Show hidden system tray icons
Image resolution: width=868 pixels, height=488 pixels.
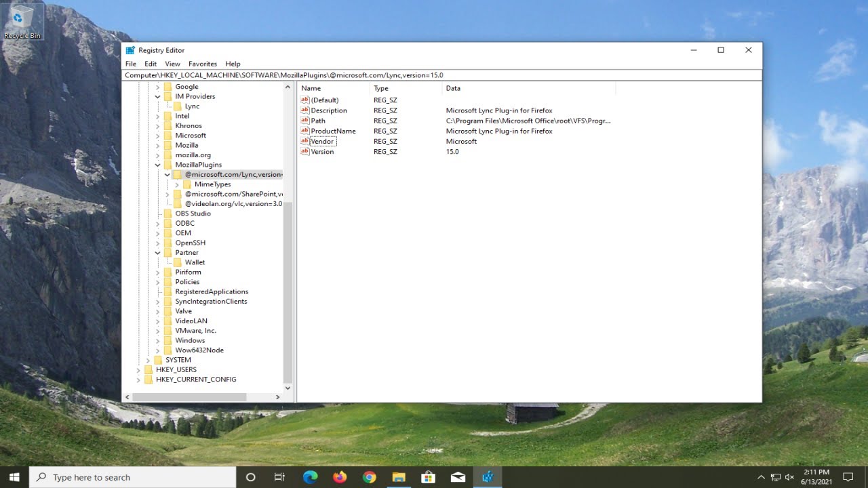761,477
